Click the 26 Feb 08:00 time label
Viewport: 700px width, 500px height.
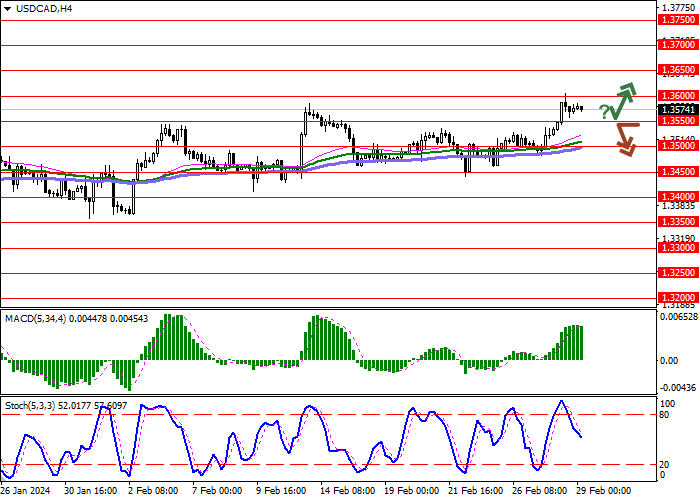(x=540, y=491)
